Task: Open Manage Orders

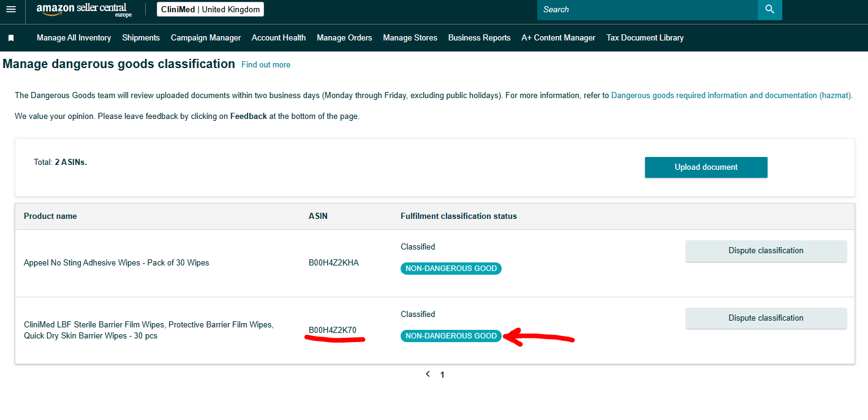Action: click(x=344, y=38)
